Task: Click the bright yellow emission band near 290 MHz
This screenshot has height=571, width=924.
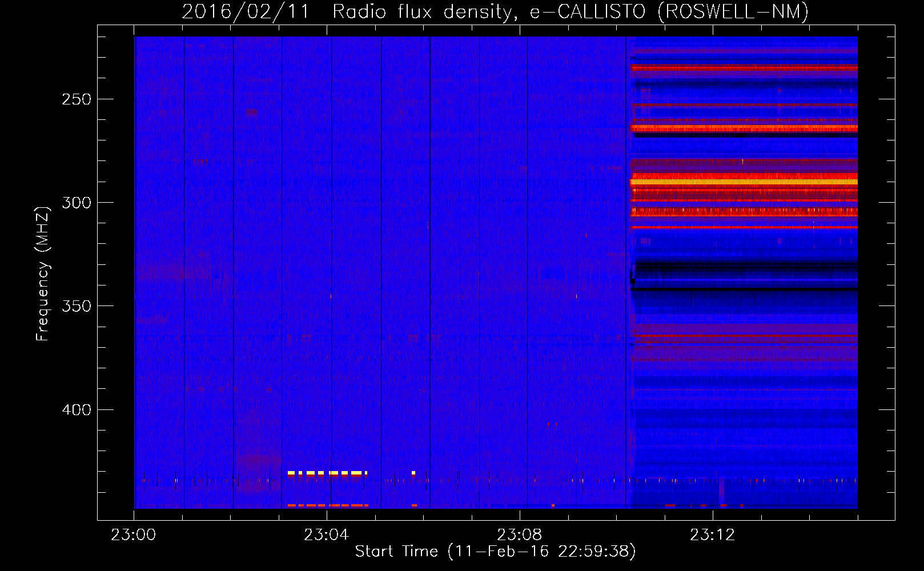Action: (x=744, y=182)
